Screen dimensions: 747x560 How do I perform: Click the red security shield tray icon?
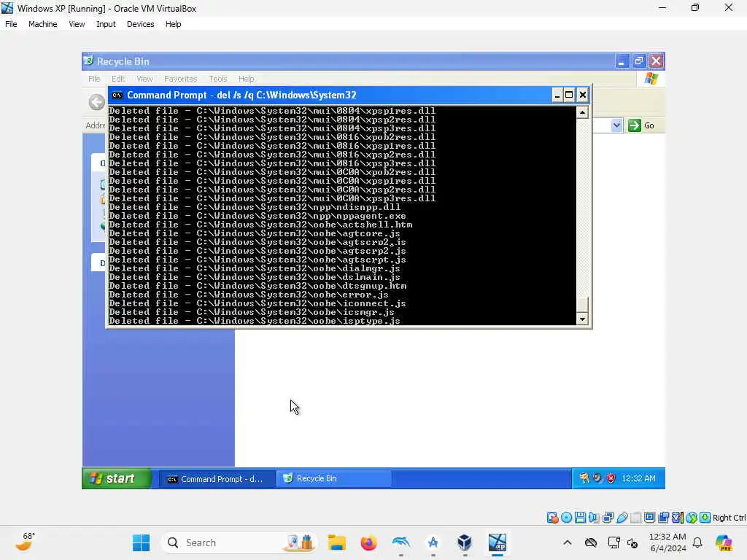pos(611,478)
